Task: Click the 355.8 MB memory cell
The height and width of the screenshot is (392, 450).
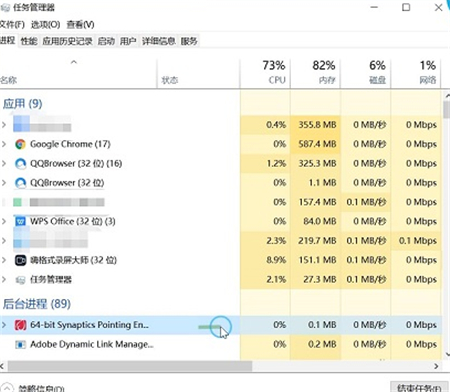Action: pos(315,125)
